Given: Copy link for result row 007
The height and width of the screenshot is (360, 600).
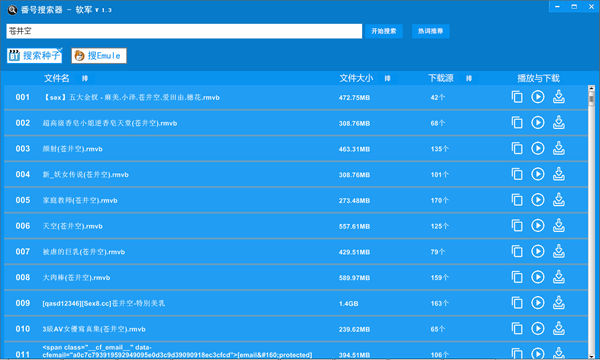Looking at the screenshot, I should pyautogui.click(x=517, y=251).
